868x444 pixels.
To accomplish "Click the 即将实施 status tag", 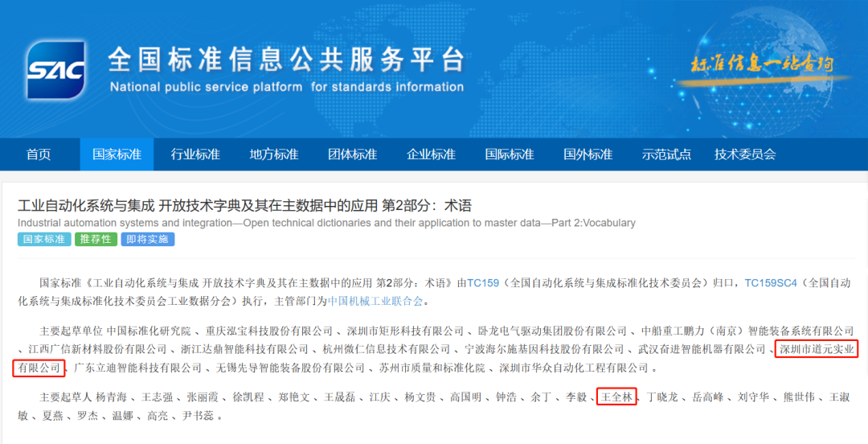I will click(148, 240).
